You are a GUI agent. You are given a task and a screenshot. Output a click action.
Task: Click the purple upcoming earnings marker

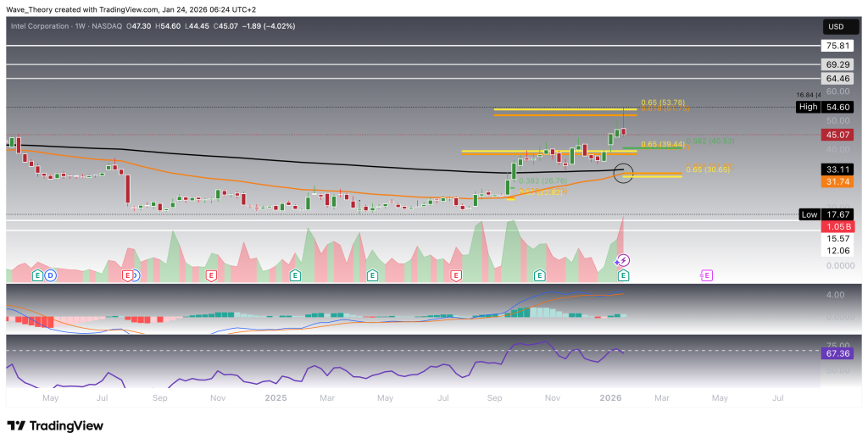click(x=706, y=275)
